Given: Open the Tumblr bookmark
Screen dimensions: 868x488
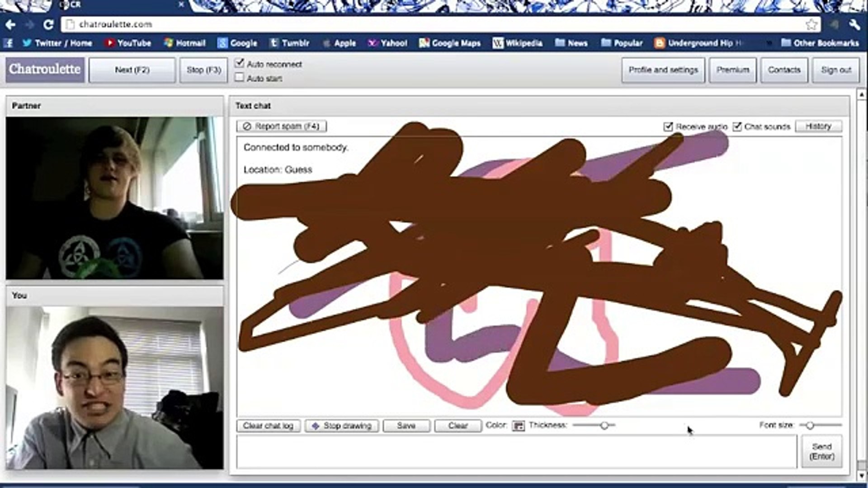Looking at the screenshot, I should (289, 43).
